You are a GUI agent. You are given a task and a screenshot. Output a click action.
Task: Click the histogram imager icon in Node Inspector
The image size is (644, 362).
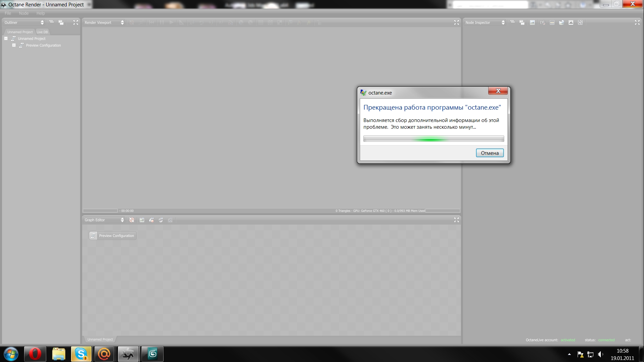[571, 22]
